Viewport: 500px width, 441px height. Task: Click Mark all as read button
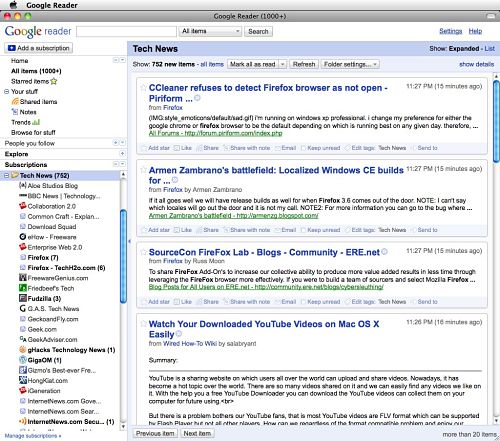[x=253, y=64]
